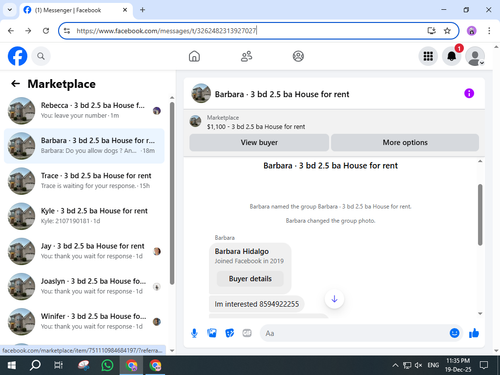Image resolution: width=500 pixels, height=375 pixels.
Task: Bookmark this page with the star
Action: [447, 31]
